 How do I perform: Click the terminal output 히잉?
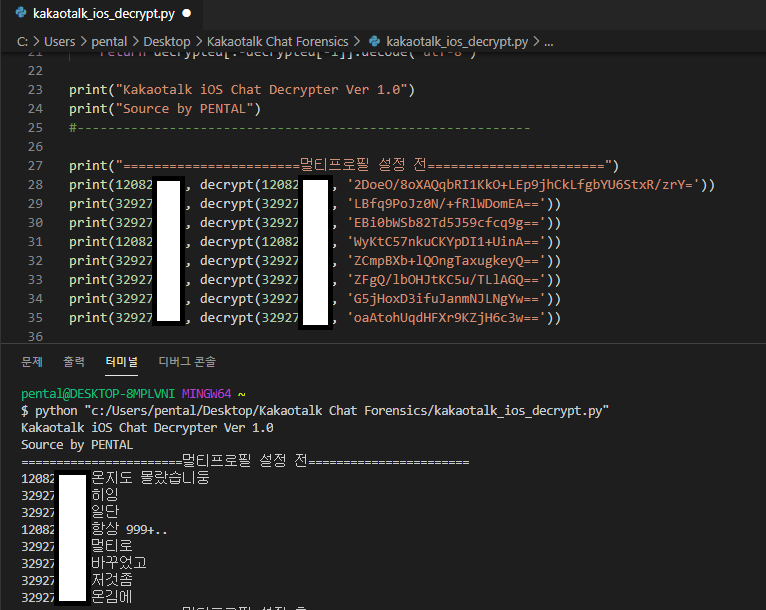coord(105,495)
